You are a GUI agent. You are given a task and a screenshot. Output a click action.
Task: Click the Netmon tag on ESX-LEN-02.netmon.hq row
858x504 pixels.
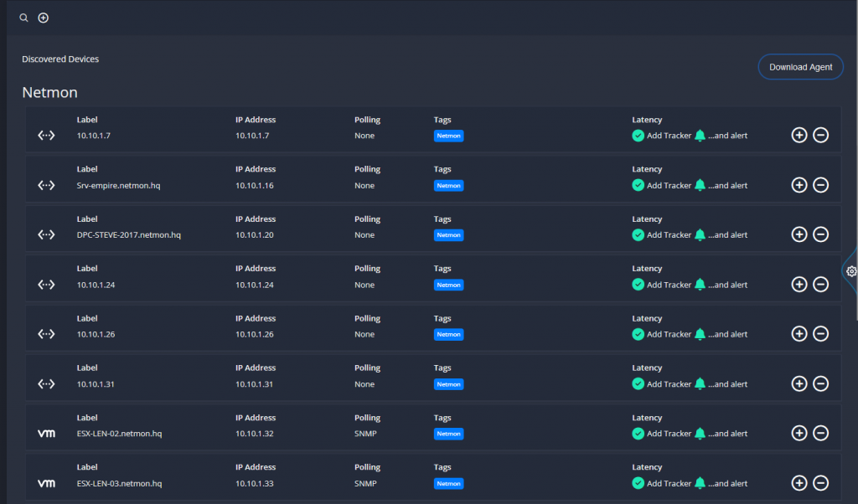[449, 434]
